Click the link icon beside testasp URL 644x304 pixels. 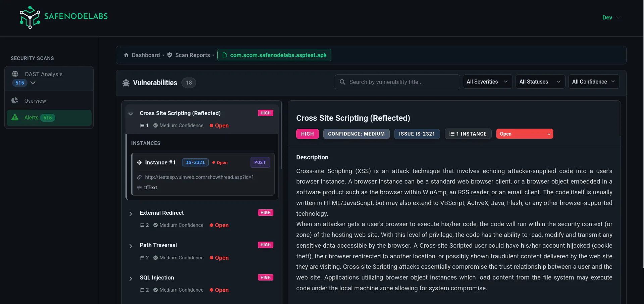139,177
